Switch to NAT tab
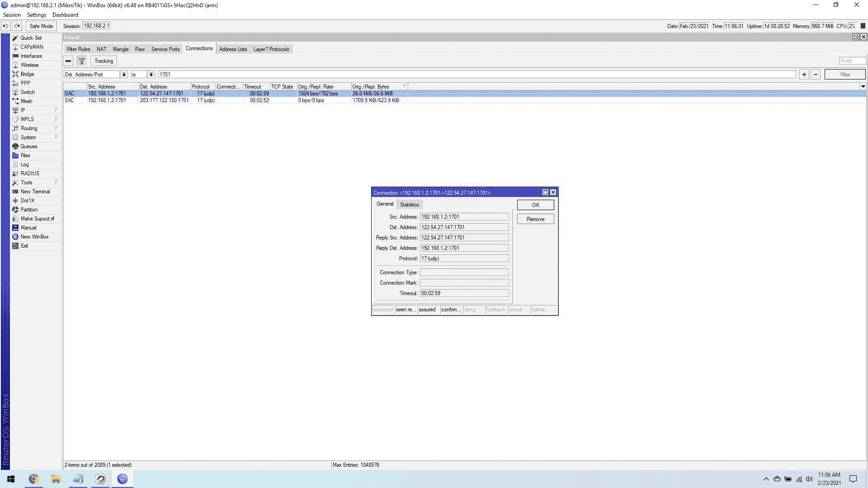The image size is (868, 488). click(102, 49)
